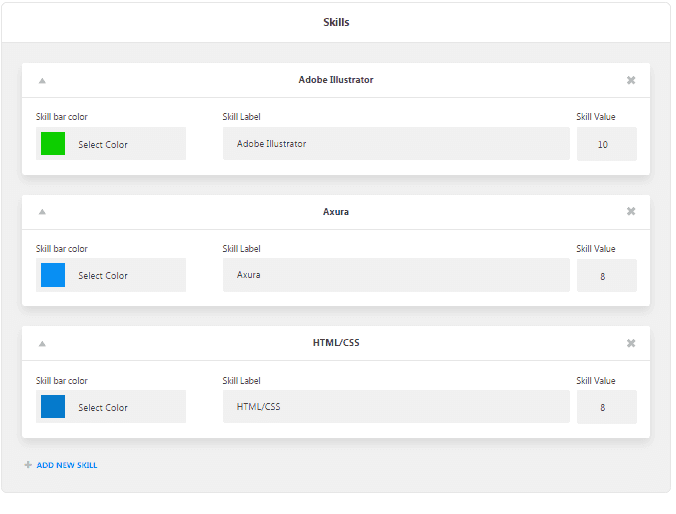
Task: Remove the HTML/CSS skill with X icon
Action: coord(631,343)
